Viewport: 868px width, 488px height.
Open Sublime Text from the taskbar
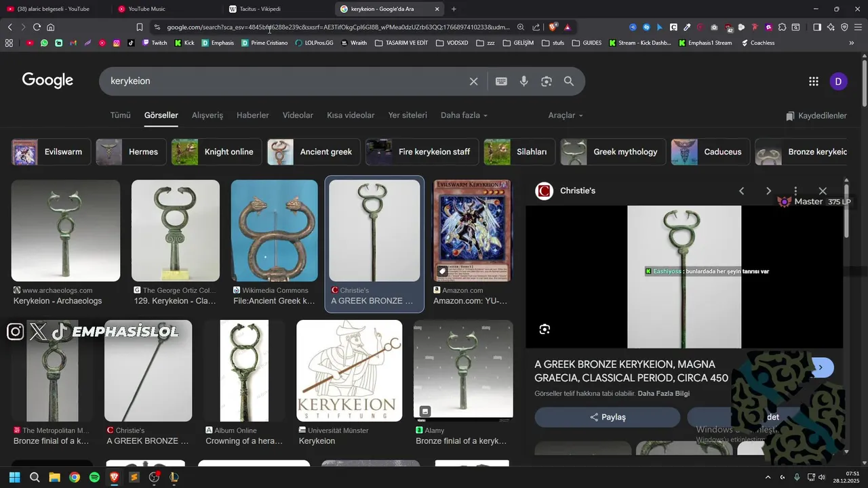click(134, 477)
